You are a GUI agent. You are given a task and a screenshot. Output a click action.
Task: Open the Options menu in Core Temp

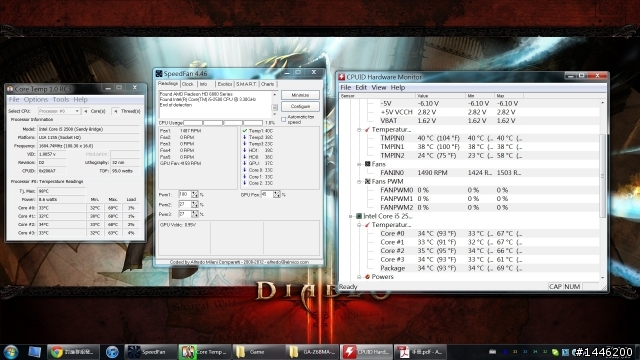[x=36, y=100]
